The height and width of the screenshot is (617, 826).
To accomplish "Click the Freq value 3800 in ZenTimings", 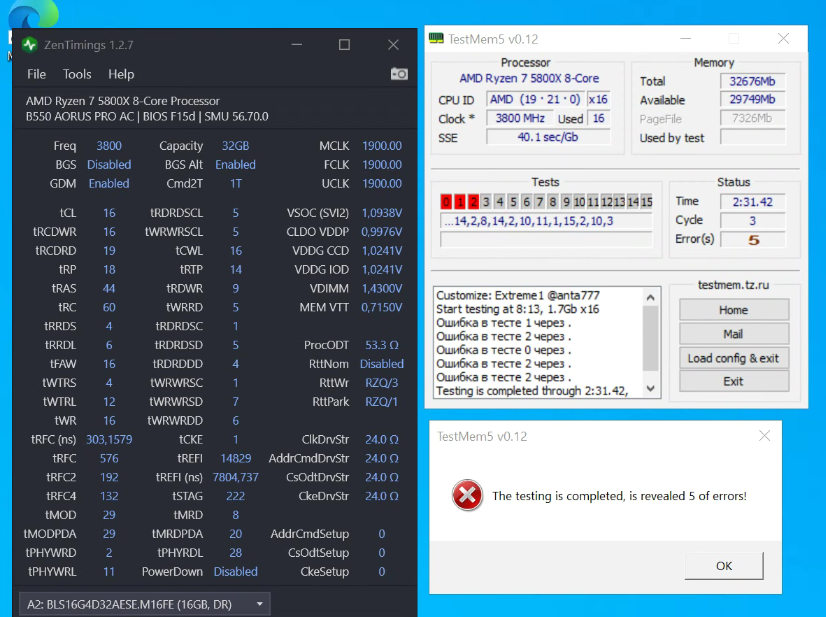I will pos(109,146).
